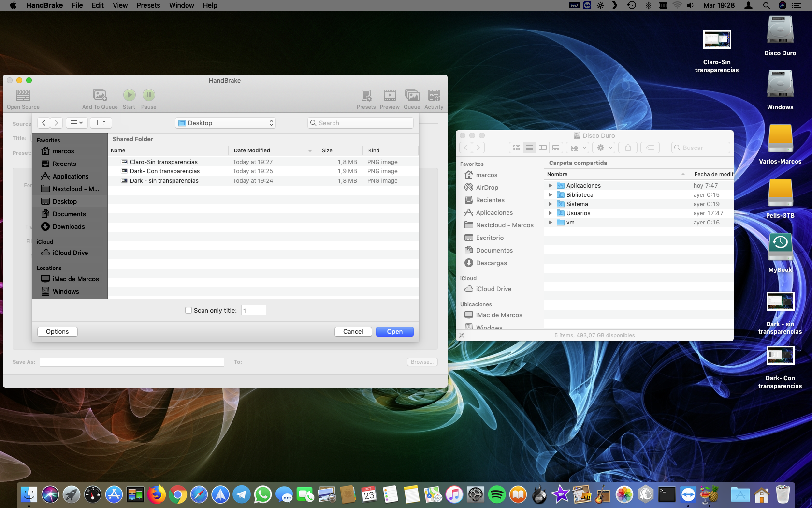Click the Cancel button

[x=353, y=332]
